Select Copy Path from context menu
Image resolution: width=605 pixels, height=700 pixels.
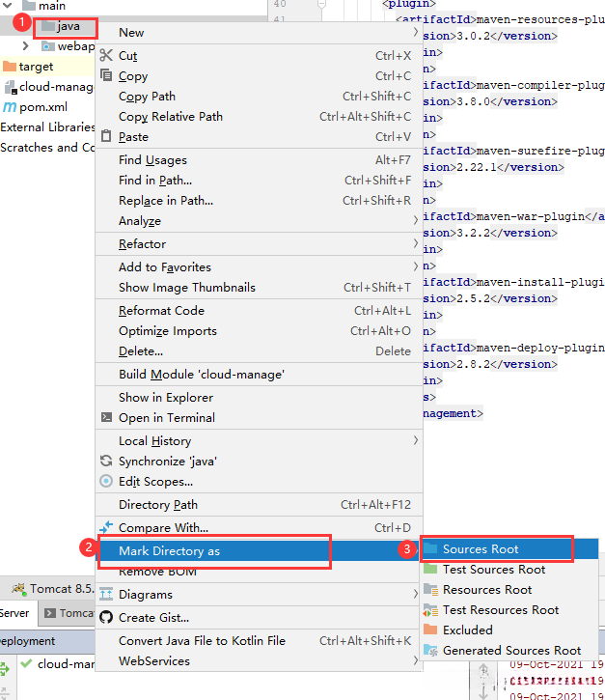(x=259, y=96)
